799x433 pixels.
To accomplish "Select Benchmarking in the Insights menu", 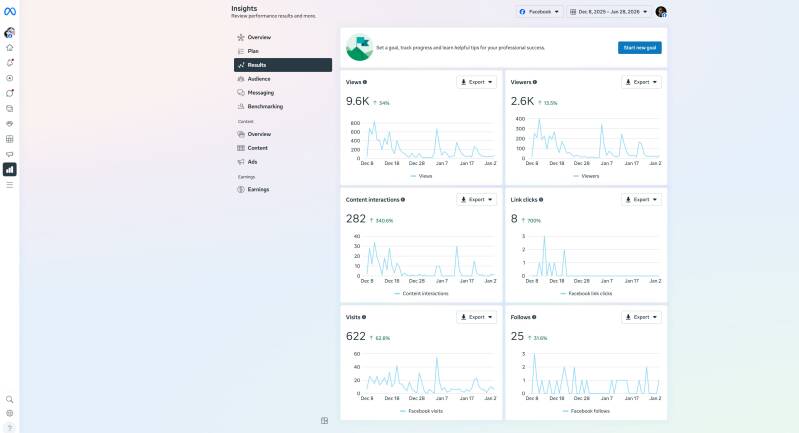I will 265,106.
